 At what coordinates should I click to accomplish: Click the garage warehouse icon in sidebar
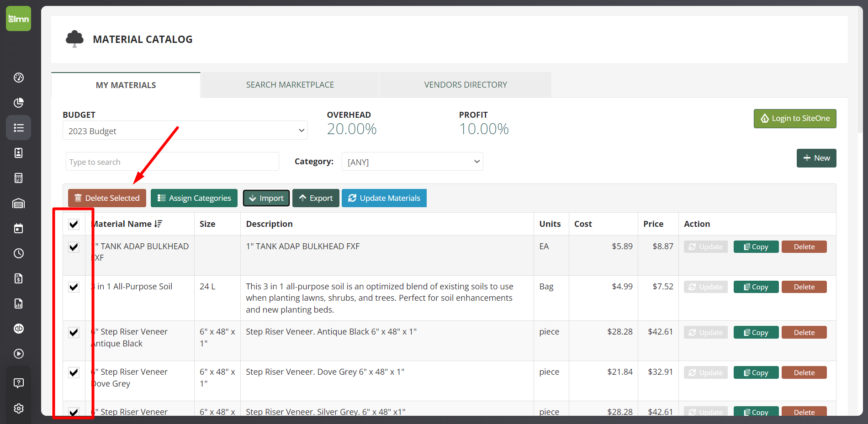point(18,203)
